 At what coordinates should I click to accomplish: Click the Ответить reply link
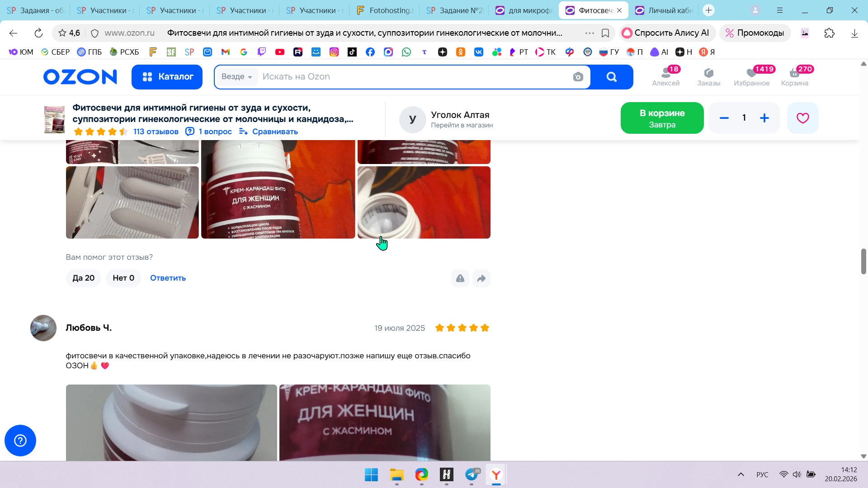168,278
